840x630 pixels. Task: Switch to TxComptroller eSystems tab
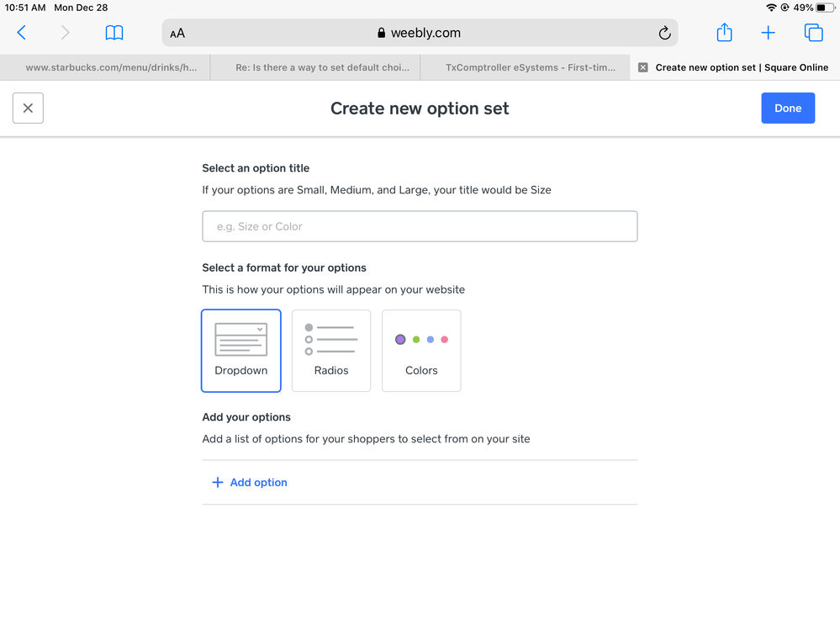click(x=530, y=67)
